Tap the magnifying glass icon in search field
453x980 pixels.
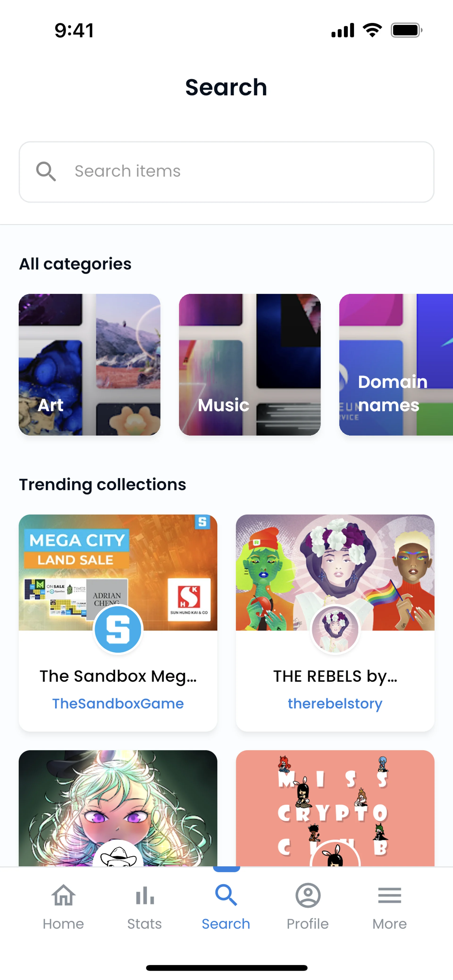pos(46,171)
